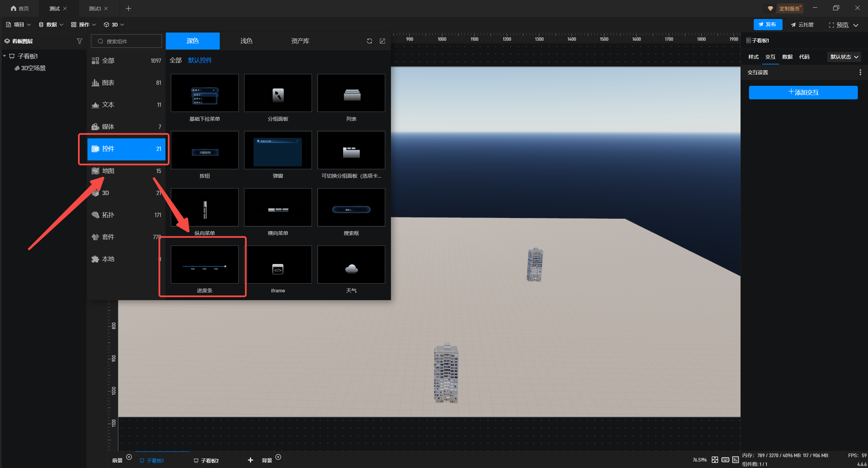868x468 pixels.
Task: Click the pin panel icon beside refresh
Action: (382, 41)
